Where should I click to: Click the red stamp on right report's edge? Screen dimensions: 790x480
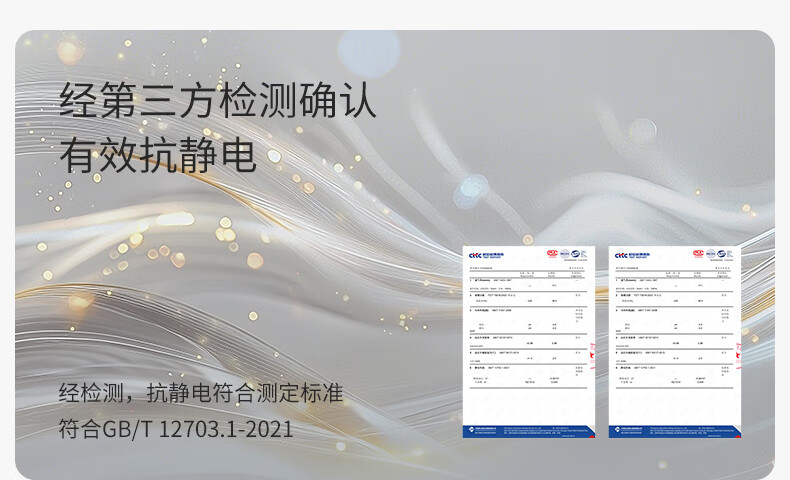pos(738,350)
